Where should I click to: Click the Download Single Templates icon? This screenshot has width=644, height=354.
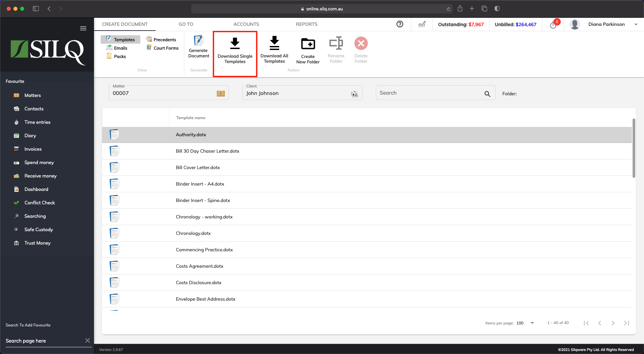(x=235, y=44)
